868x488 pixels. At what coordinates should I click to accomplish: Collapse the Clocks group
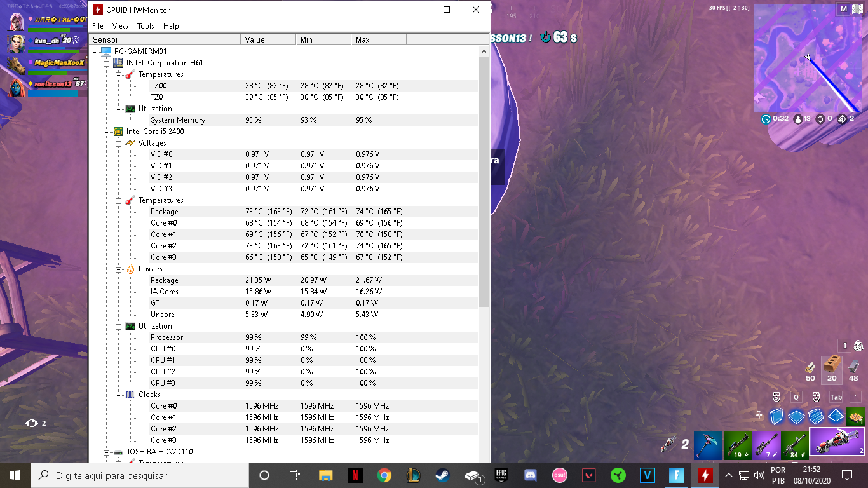click(119, 395)
